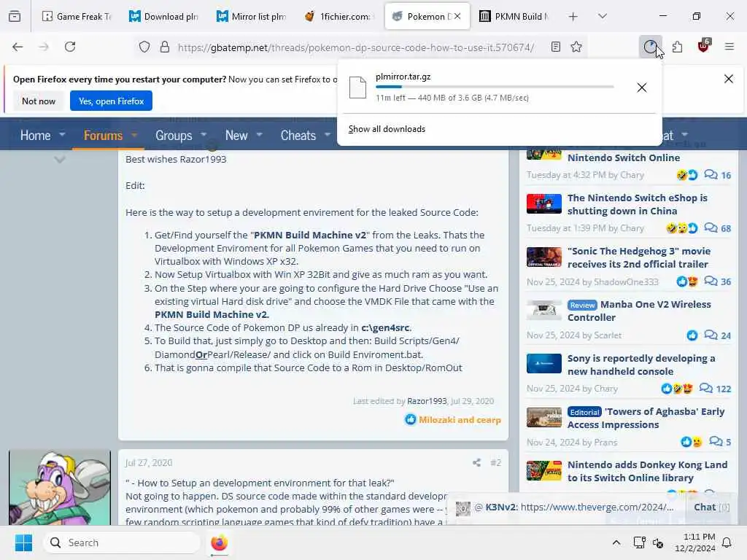Image resolution: width=747 pixels, height=560 pixels.
Task: Open Firefox View tab overview icon
Action: point(15,16)
